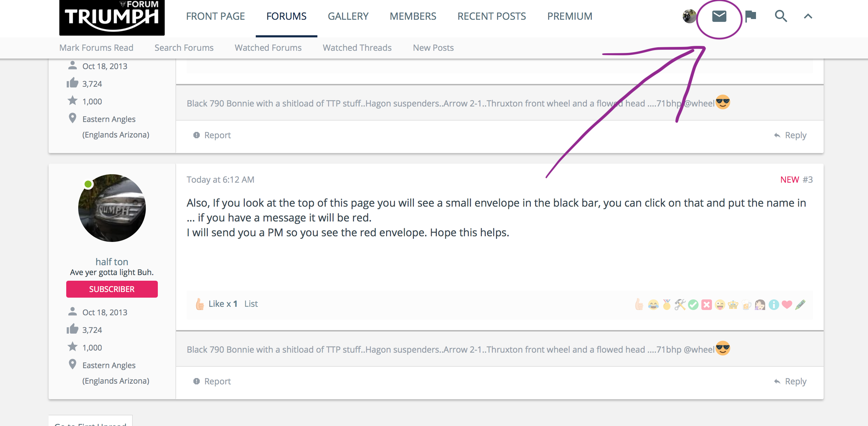The image size is (868, 426).
Task: Open Watched Threads link
Action: [x=357, y=48]
